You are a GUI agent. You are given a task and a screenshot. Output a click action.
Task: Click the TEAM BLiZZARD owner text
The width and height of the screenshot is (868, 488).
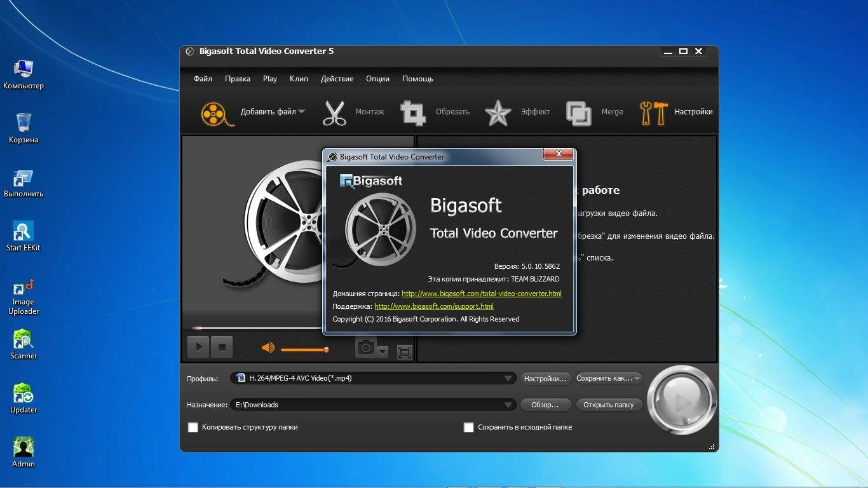coord(535,279)
